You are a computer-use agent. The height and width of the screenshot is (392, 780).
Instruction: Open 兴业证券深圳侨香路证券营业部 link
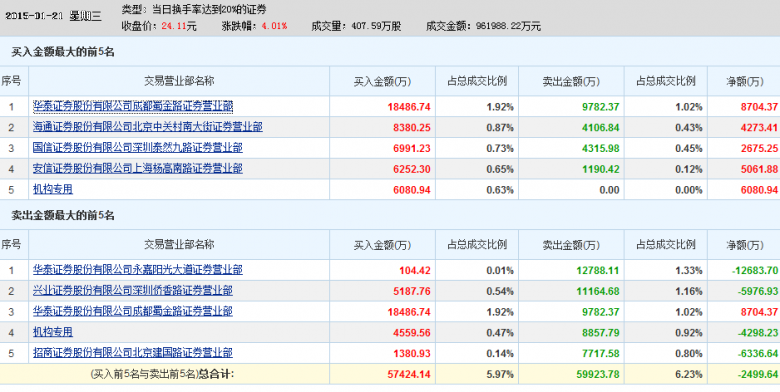point(133,291)
